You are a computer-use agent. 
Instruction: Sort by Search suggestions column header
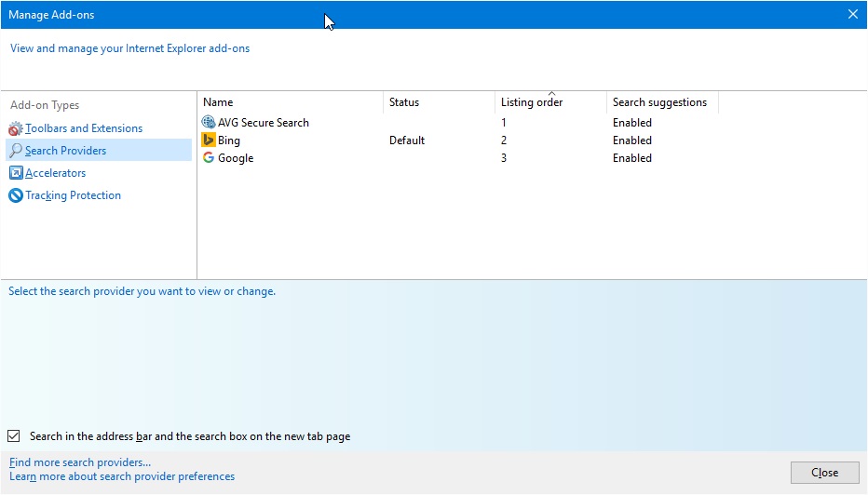tap(662, 102)
